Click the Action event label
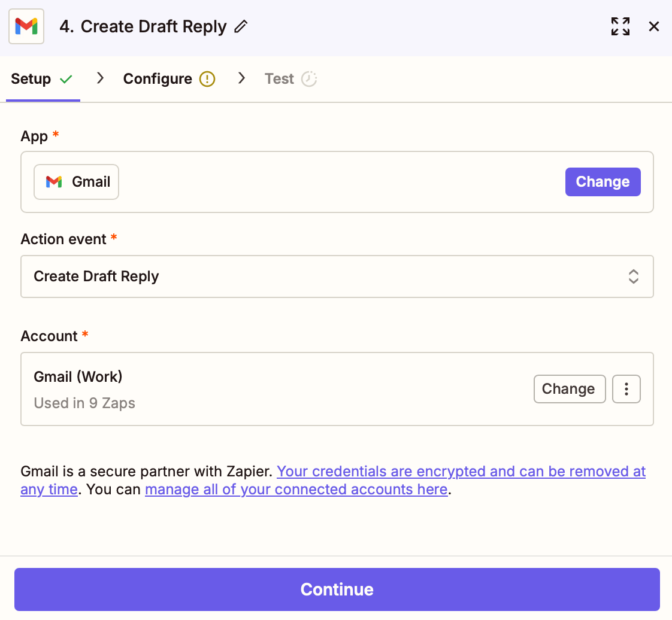This screenshot has width=672, height=620. 63,239
